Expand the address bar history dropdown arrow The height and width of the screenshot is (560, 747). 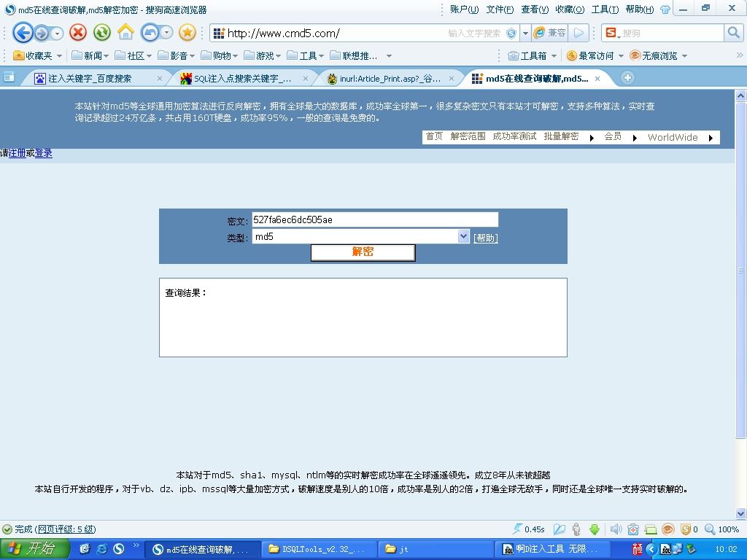pyautogui.click(x=525, y=34)
